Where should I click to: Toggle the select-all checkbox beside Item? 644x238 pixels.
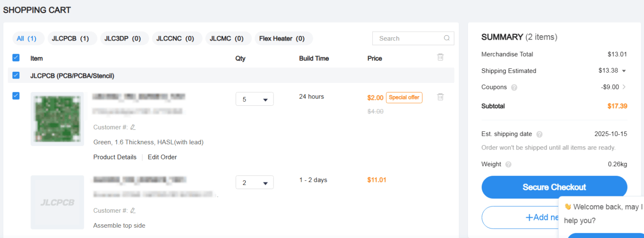coord(16,58)
